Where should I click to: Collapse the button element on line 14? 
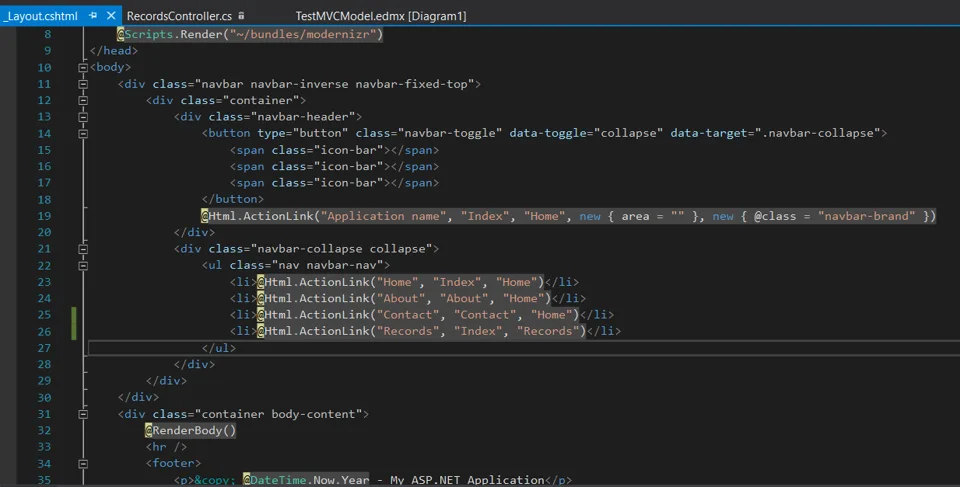pos(83,134)
